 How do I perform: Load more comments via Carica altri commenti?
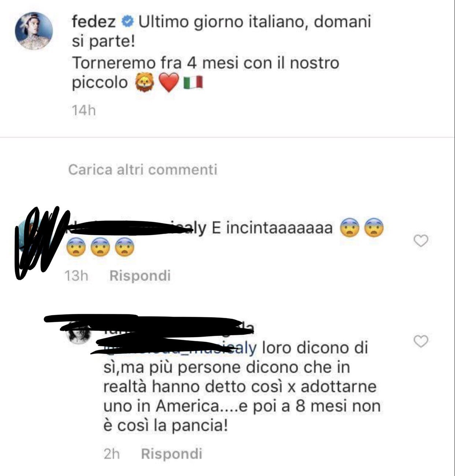point(143,170)
